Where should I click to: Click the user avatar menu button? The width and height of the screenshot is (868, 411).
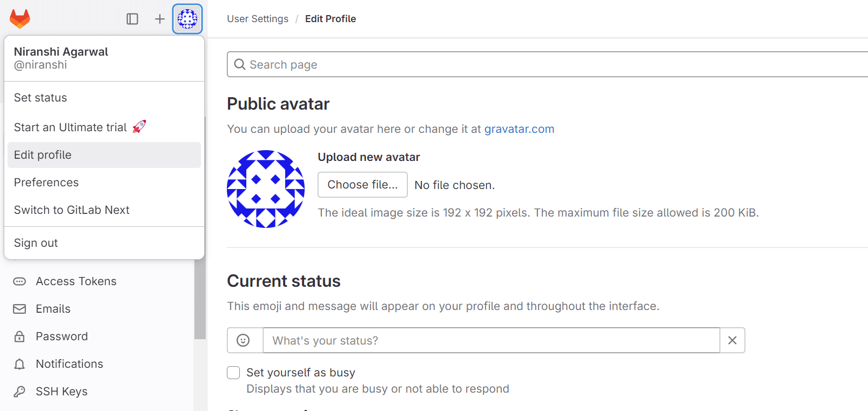tap(187, 19)
